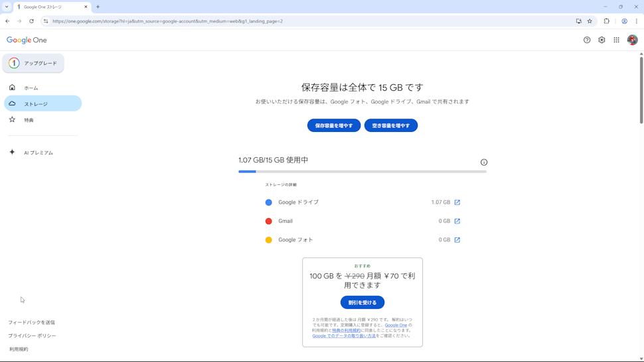Open 特典の利用規約 link

tap(346, 330)
